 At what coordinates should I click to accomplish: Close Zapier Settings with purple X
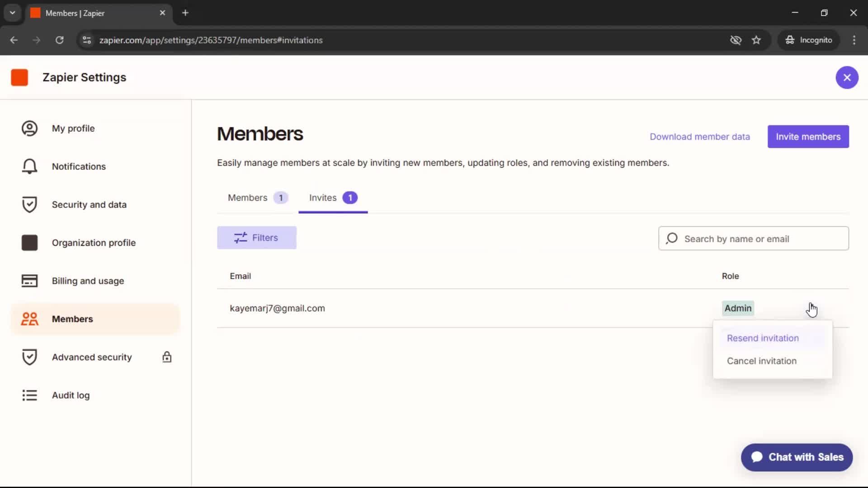tap(847, 78)
